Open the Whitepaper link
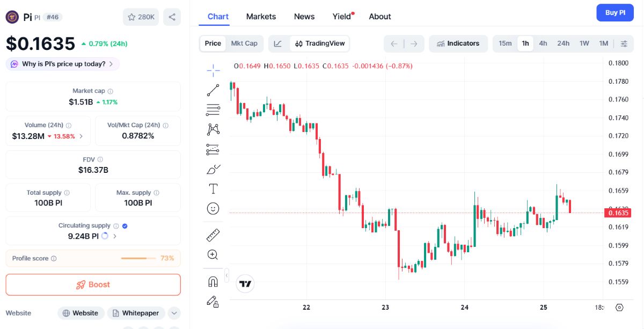 click(x=136, y=313)
